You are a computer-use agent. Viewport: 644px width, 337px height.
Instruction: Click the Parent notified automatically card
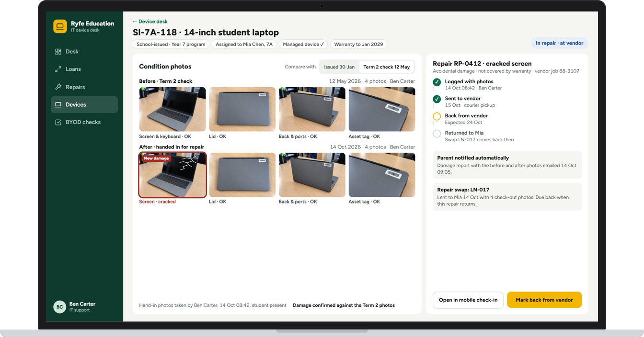pyautogui.click(x=507, y=165)
